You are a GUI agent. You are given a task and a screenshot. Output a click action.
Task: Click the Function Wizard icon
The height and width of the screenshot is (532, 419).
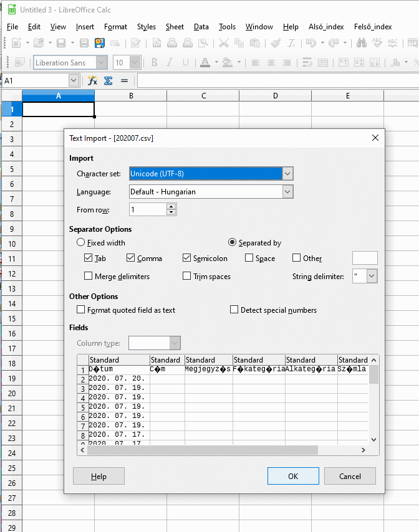click(93, 81)
